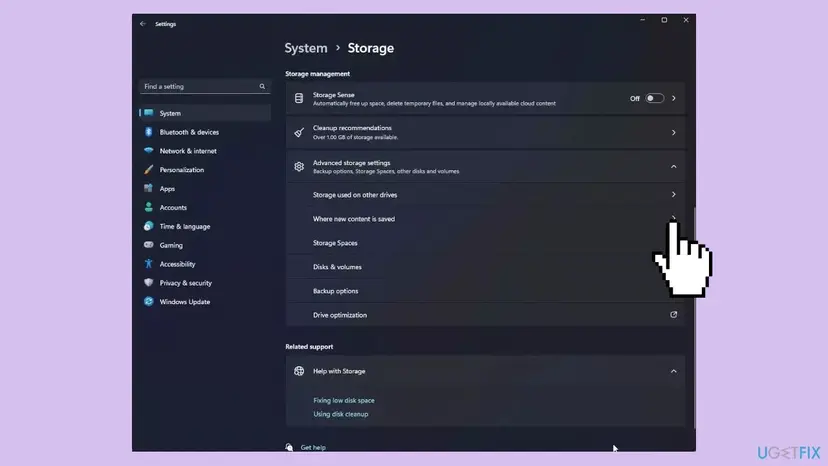
Task: Click the Storage Sense drive icon
Action: tap(299, 98)
